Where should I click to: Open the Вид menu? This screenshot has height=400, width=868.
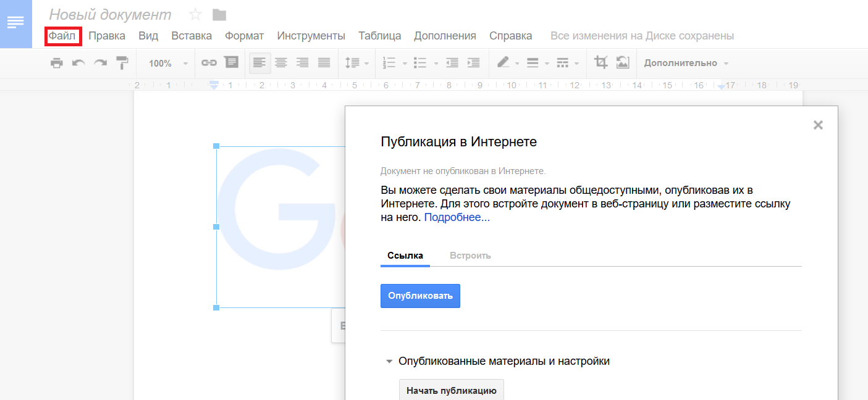(148, 36)
